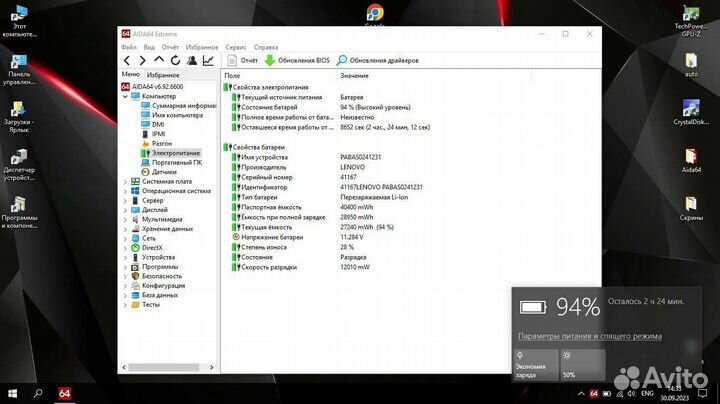The height and width of the screenshot is (404, 720).
Task: Select Устройства tree item
Action: (x=153, y=257)
